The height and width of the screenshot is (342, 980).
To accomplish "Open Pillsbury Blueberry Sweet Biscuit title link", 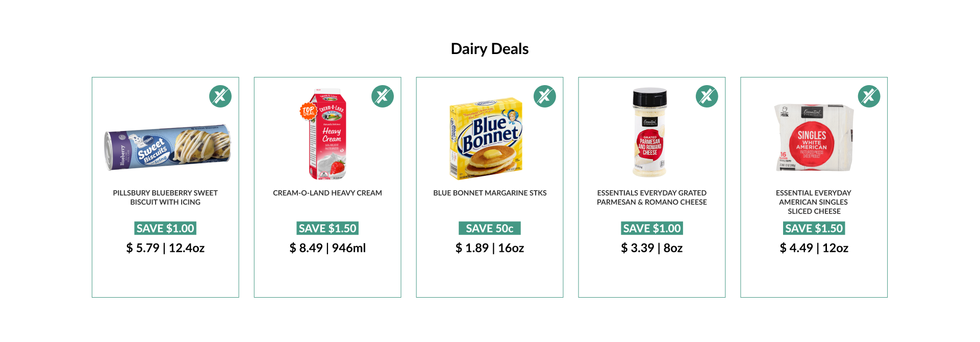I will pos(165,197).
